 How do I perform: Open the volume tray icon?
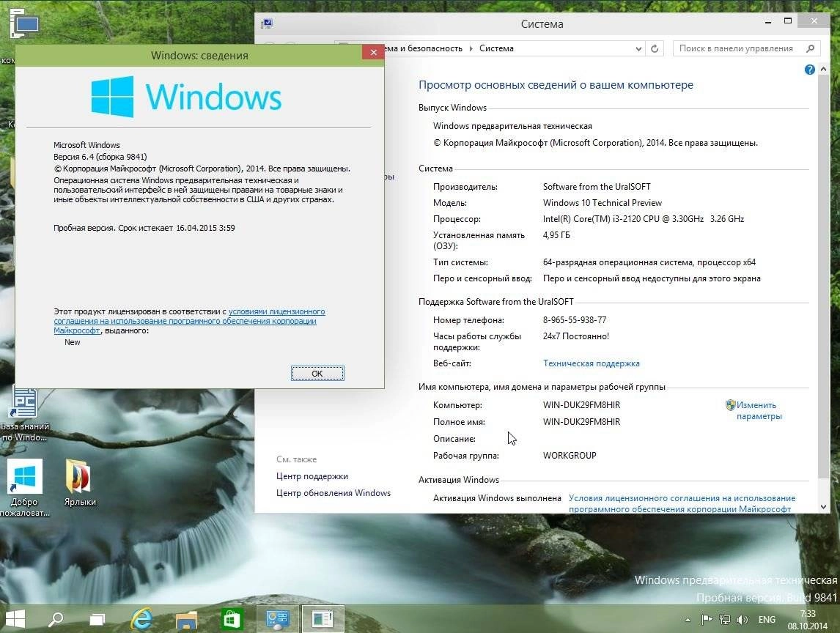tap(742, 620)
